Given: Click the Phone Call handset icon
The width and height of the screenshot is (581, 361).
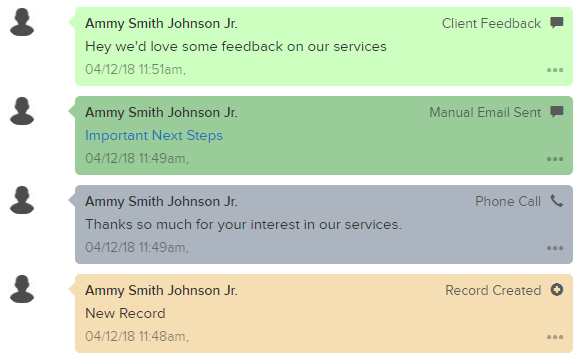Looking at the screenshot, I should pos(557,201).
